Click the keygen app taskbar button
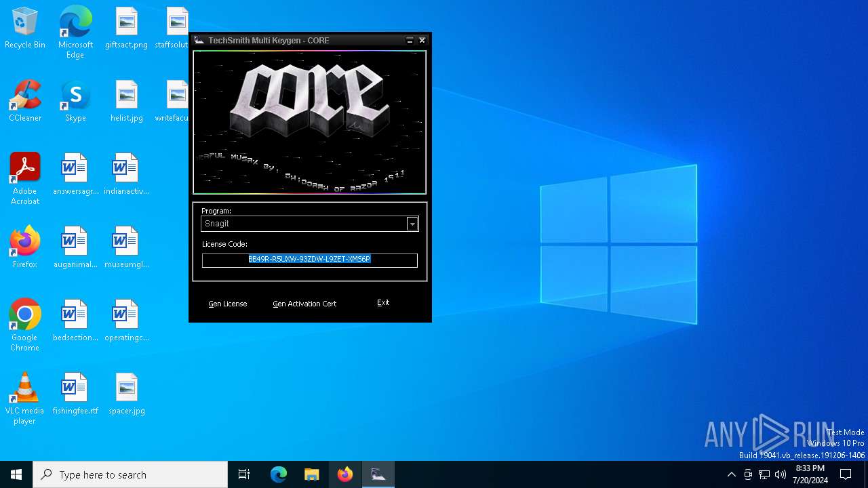This screenshot has height=488, width=868. coord(378,474)
